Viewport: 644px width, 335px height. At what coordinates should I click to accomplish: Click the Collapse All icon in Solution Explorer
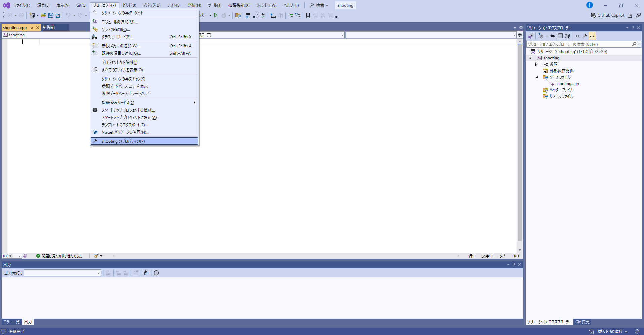pos(560,36)
